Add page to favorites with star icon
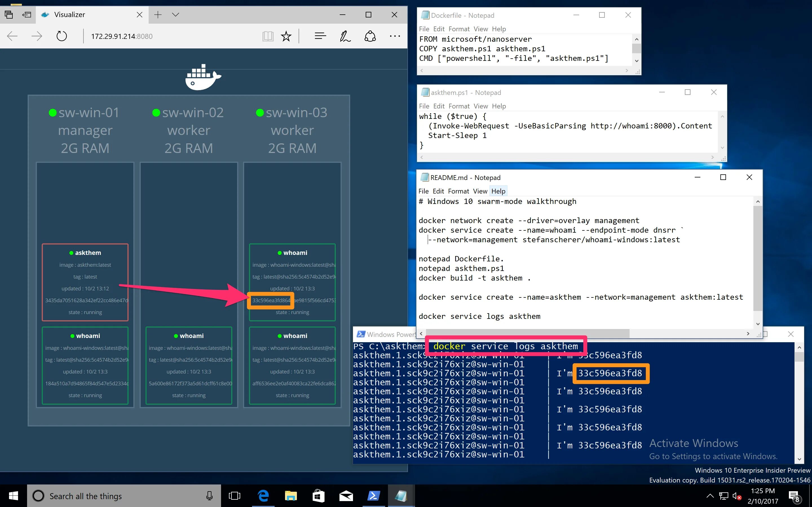 tap(286, 36)
